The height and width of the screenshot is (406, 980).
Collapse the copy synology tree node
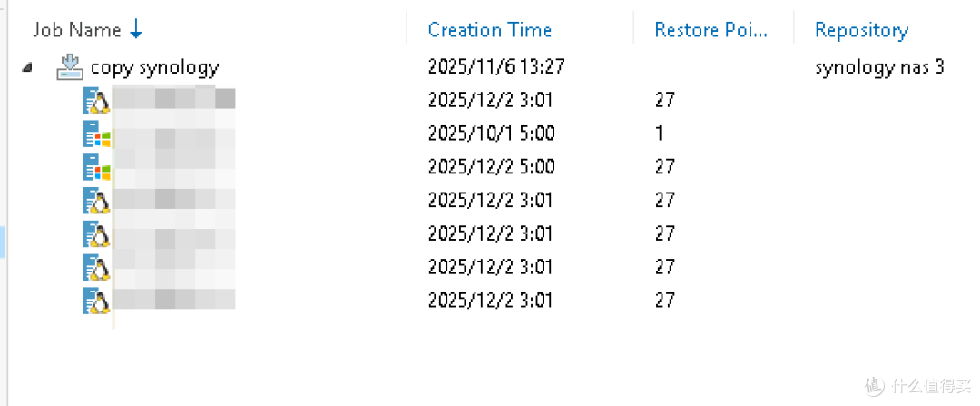coord(27,67)
